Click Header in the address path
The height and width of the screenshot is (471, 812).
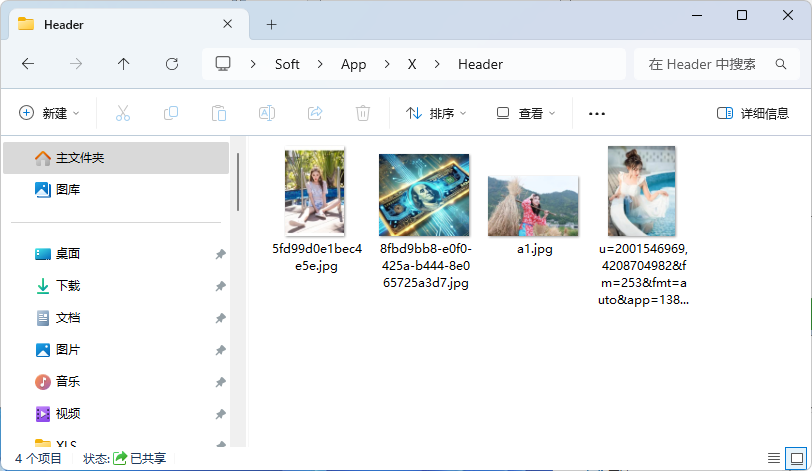(x=480, y=64)
